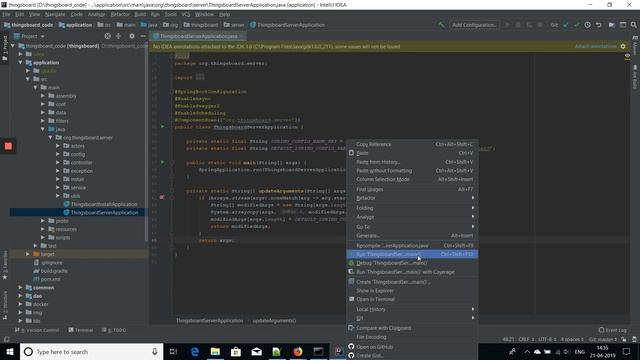The height and width of the screenshot is (360, 640).
Task: Collapse the java source folder
Action: coord(43,129)
